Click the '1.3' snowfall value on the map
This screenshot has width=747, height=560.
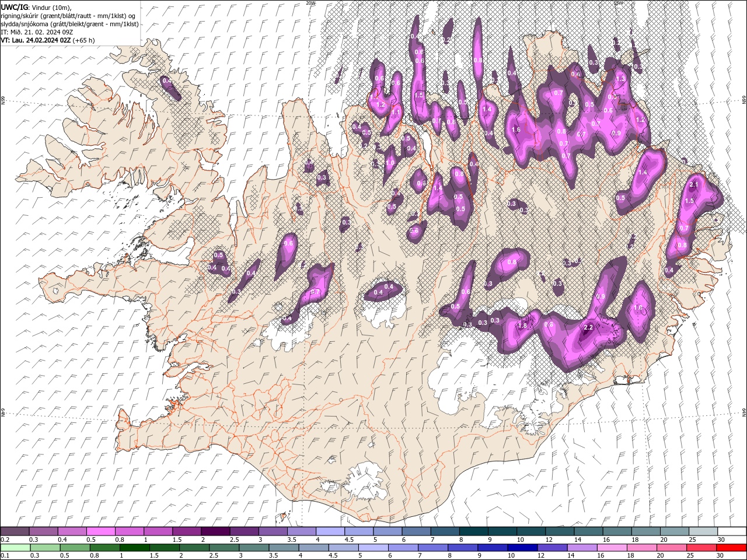620,79
